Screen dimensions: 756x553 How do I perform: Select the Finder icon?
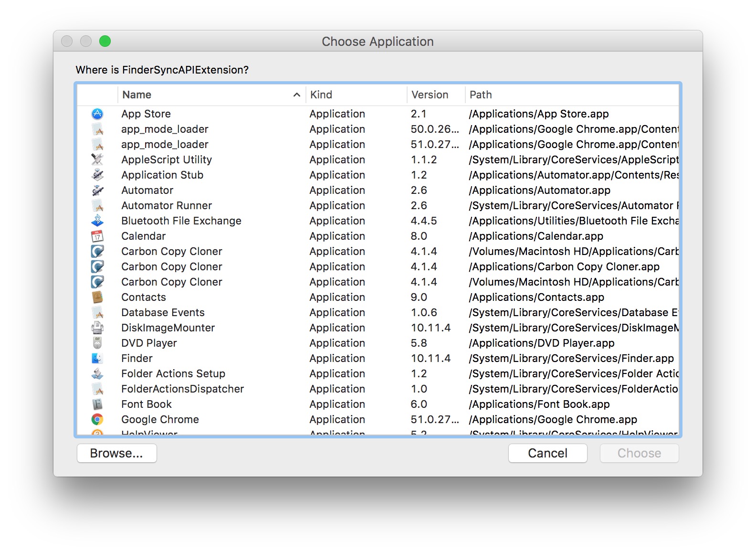[x=97, y=358]
